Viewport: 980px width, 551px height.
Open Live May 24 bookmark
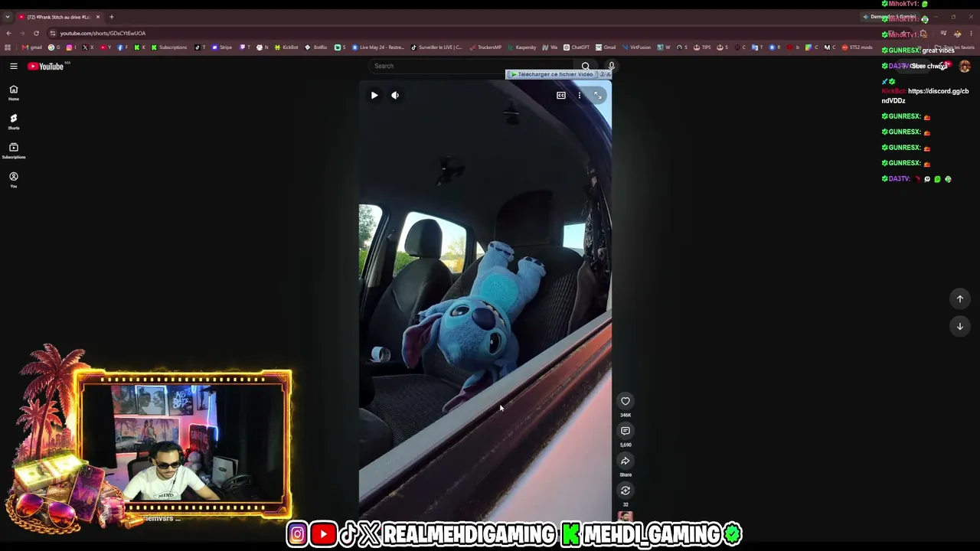pyautogui.click(x=379, y=47)
